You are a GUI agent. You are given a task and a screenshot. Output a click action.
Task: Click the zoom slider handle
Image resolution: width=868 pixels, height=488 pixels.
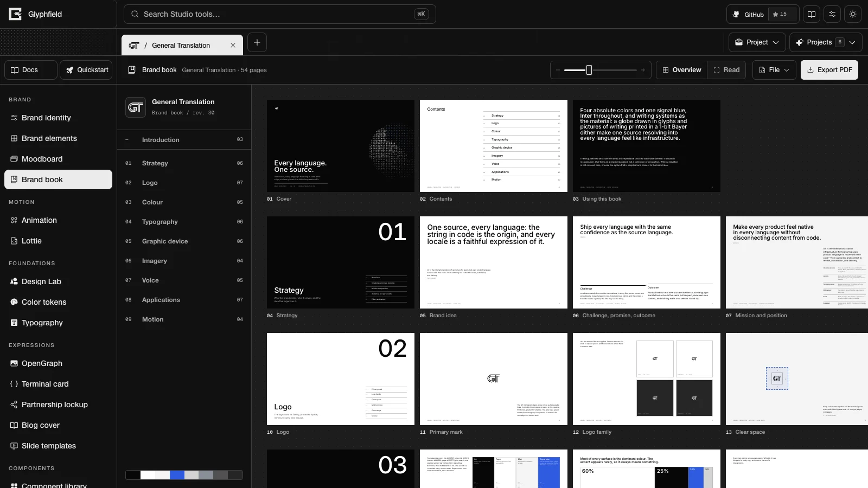coord(589,70)
